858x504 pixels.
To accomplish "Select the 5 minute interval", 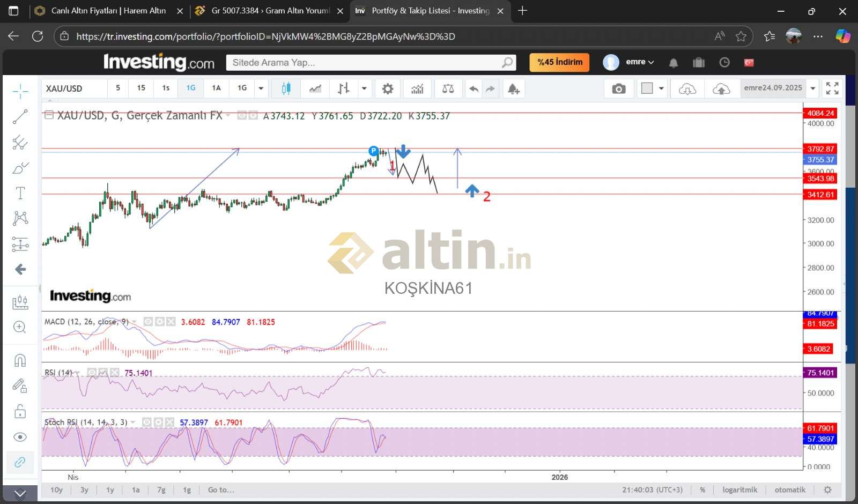I will [118, 88].
